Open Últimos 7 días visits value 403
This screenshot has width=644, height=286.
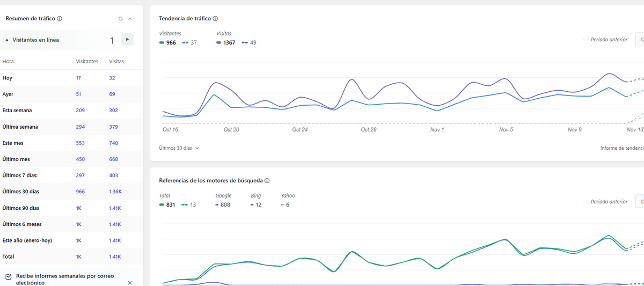point(113,176)
